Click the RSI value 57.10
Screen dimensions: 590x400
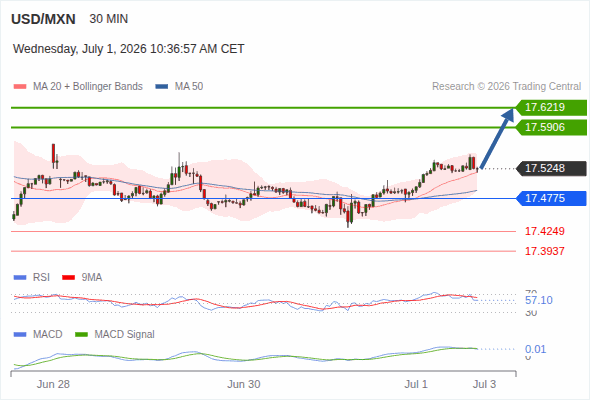[x=539, y=300]
